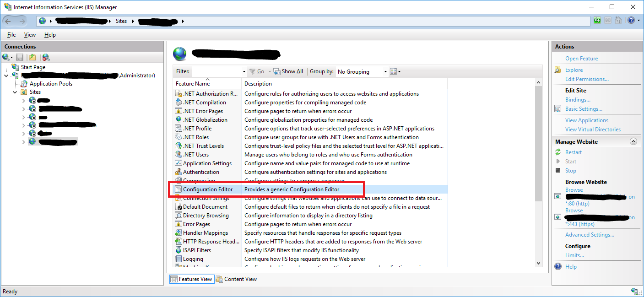Open the .NET Trust Levels feature icon

(x=179, y=146)
